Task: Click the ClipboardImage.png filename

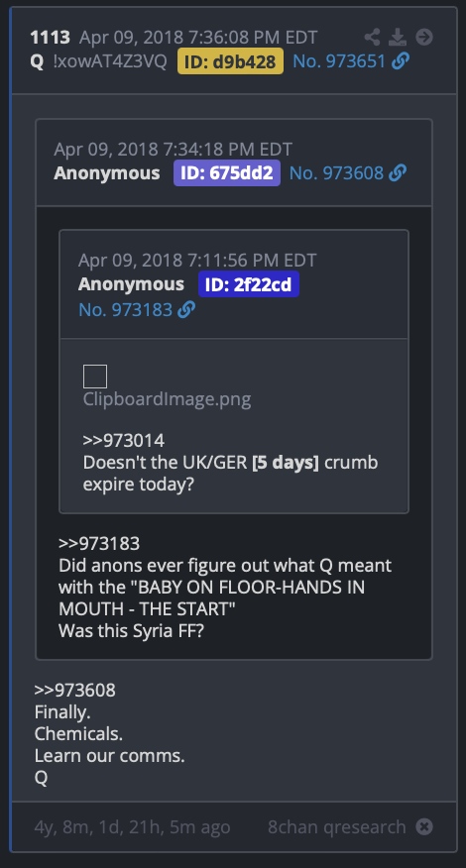Action: click(167, 399)
